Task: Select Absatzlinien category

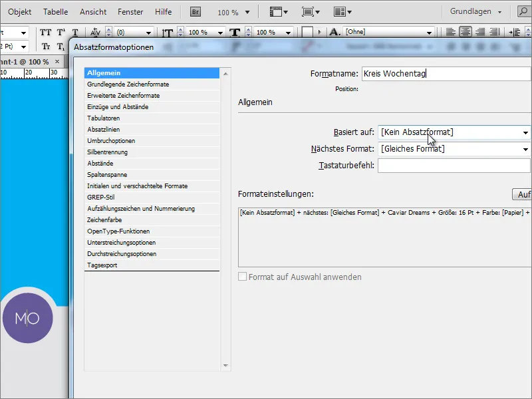Action: click(x=152, y=129)
